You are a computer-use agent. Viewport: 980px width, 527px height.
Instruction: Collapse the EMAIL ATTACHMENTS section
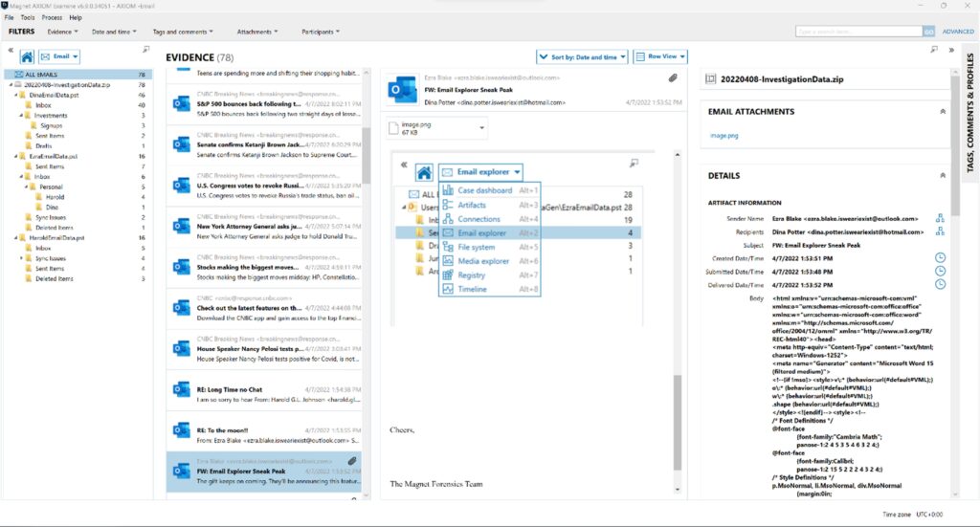click(x=943, y=112)
